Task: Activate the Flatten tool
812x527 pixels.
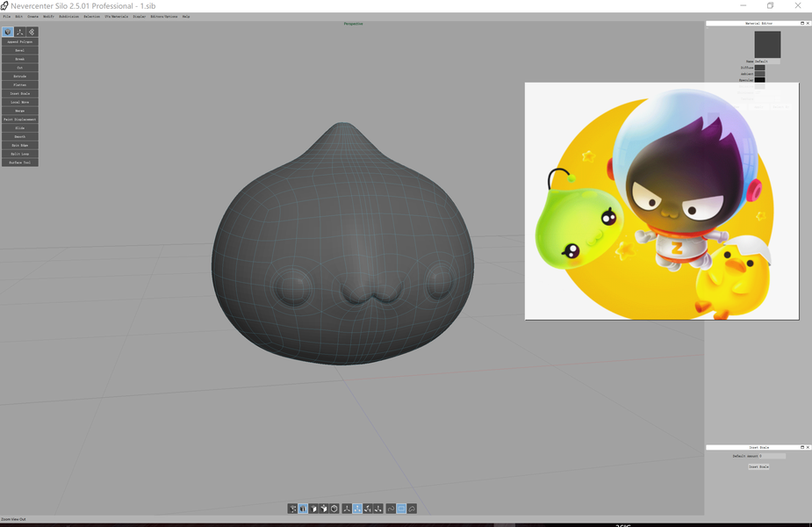Action: 19,85
